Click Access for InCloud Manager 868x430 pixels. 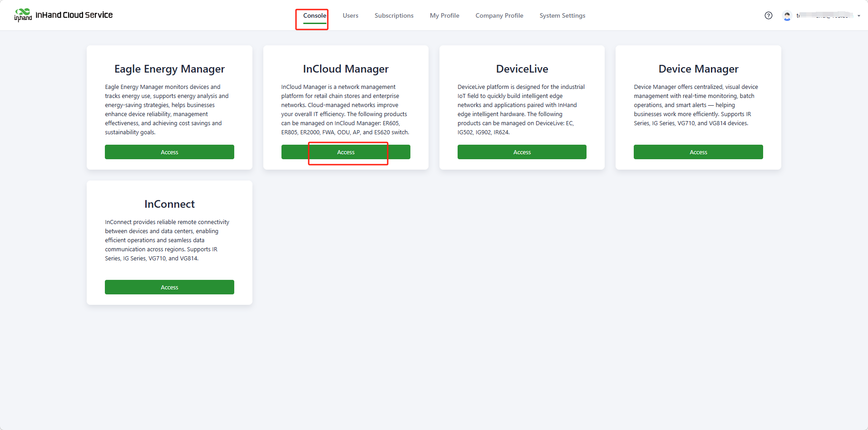[345, 152]
